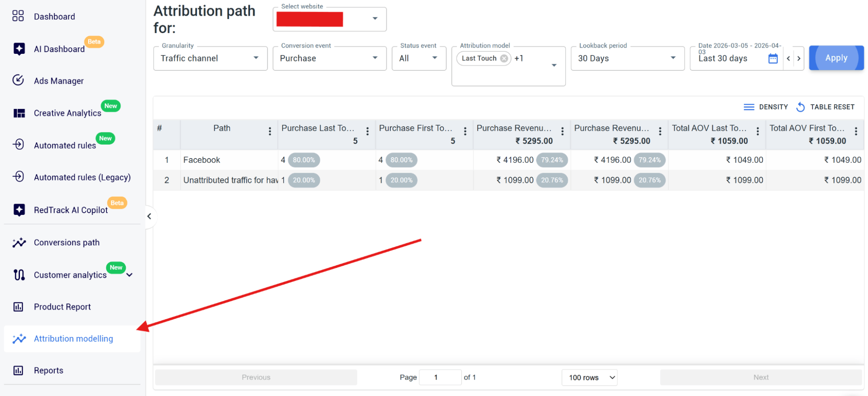868x396 pixels.
Task: Open the Ads Manager menu item
Action: click(x=59, y=81)
